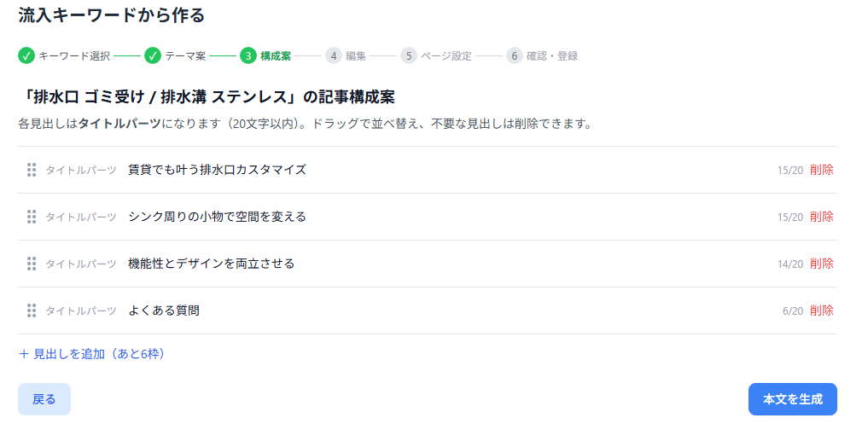Click drag handle of よくある質問 row
Image resolution: width=868 pixels, height=441 pixels.
32,311
